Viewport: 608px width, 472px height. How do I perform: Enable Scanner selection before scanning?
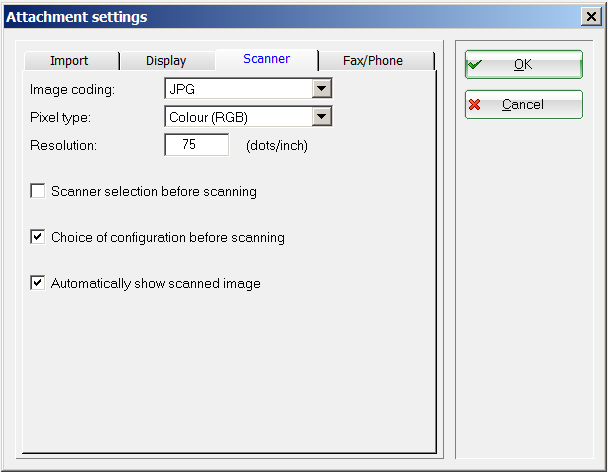point(38,191)
